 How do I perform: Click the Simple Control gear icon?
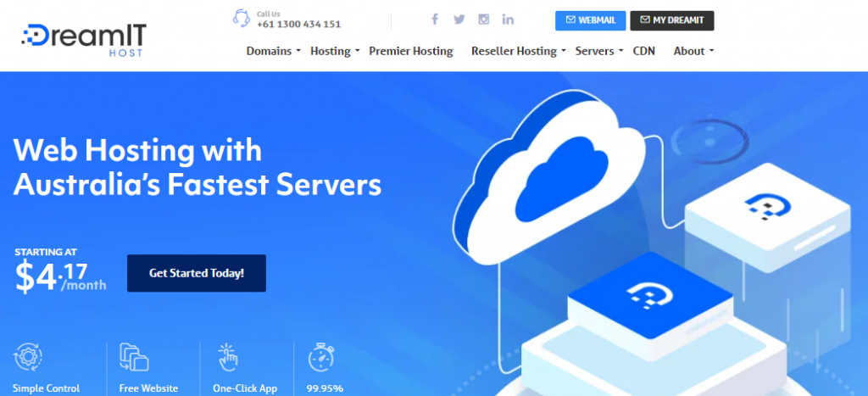(28, 356)
